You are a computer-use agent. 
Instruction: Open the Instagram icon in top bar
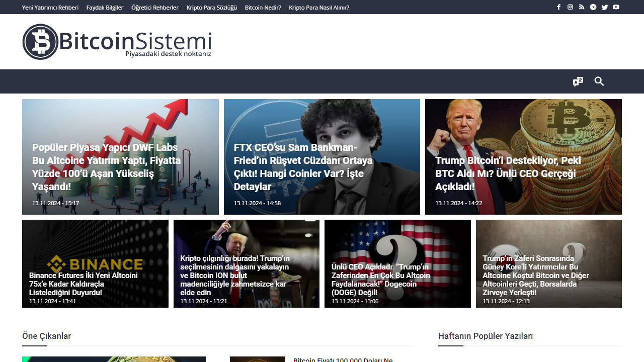coord(570,7)
